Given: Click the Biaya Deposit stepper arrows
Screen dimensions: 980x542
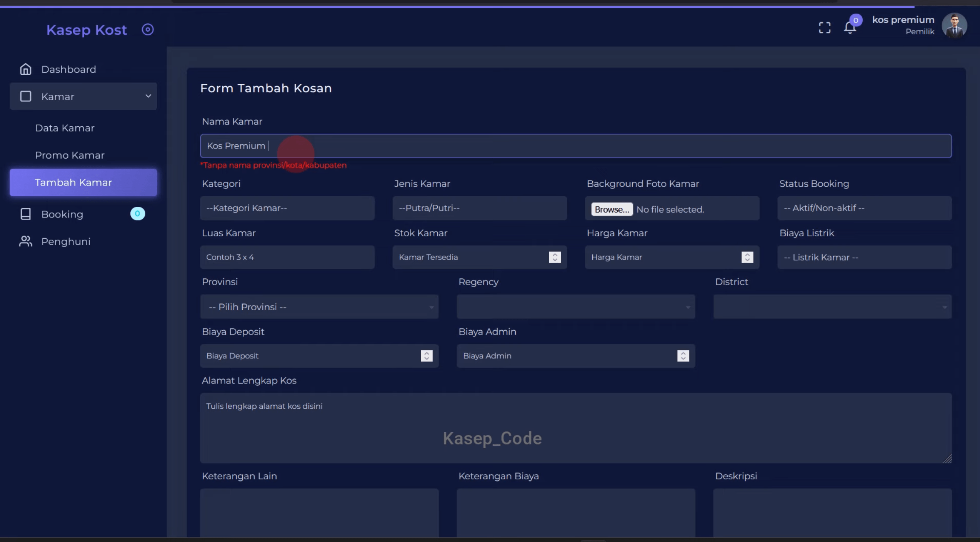Looking at the screenshot, I should 426,356.
